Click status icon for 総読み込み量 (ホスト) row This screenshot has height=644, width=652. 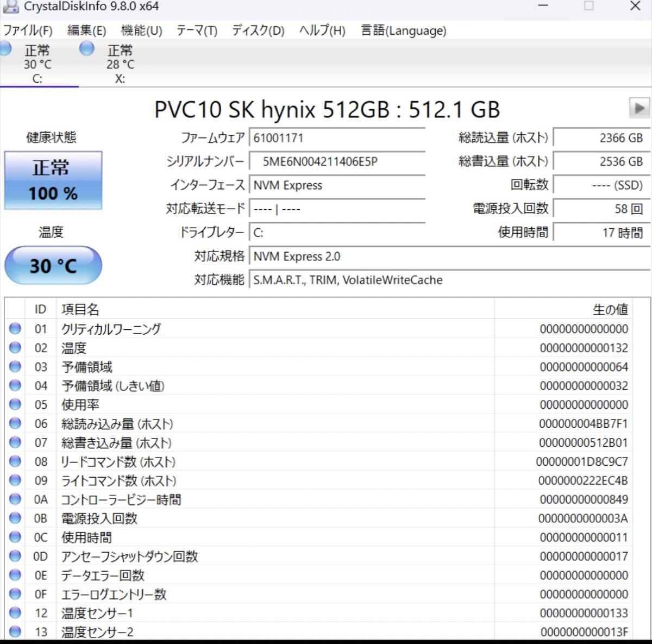(x=15, y=423)
